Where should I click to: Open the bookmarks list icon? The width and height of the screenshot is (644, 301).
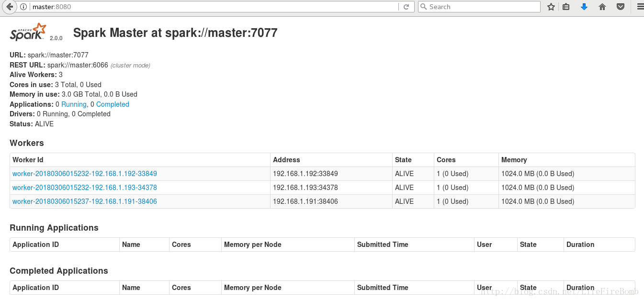click(x=566, y=7)
